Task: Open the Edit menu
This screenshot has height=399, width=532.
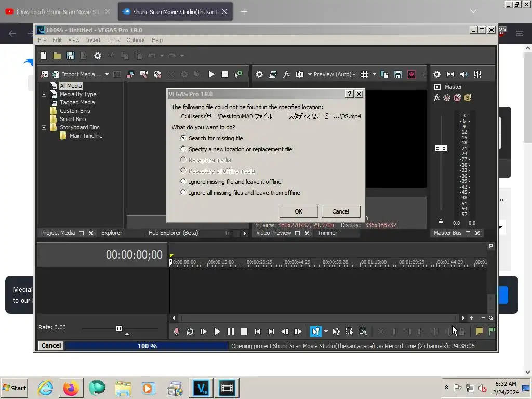Action: click(x=57, y=40)
